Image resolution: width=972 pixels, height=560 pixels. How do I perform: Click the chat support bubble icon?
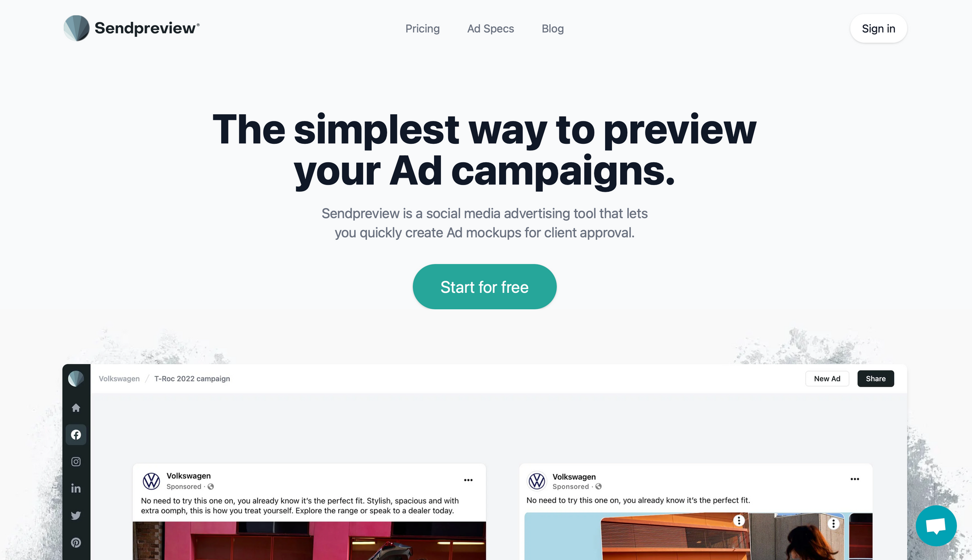coord(936,525)
